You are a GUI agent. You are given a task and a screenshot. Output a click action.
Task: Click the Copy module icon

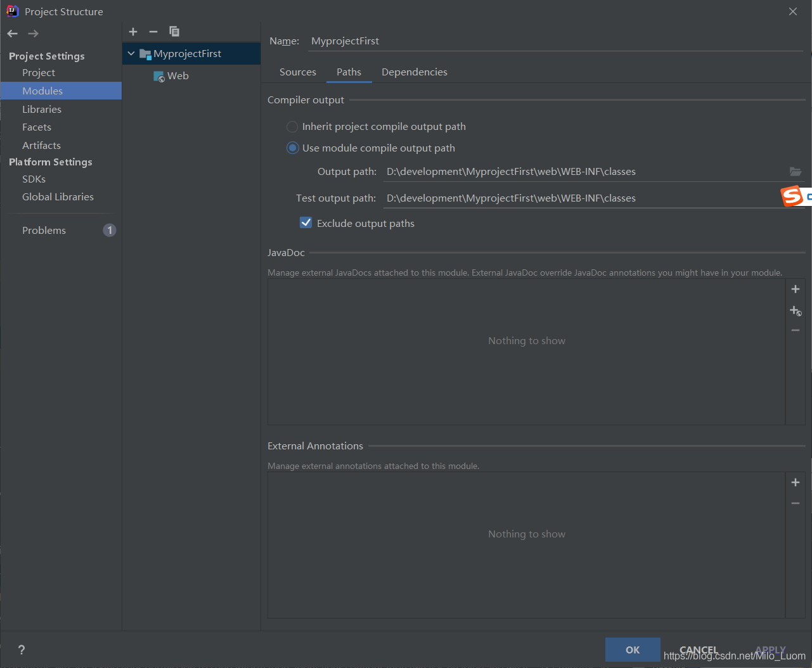174,32
